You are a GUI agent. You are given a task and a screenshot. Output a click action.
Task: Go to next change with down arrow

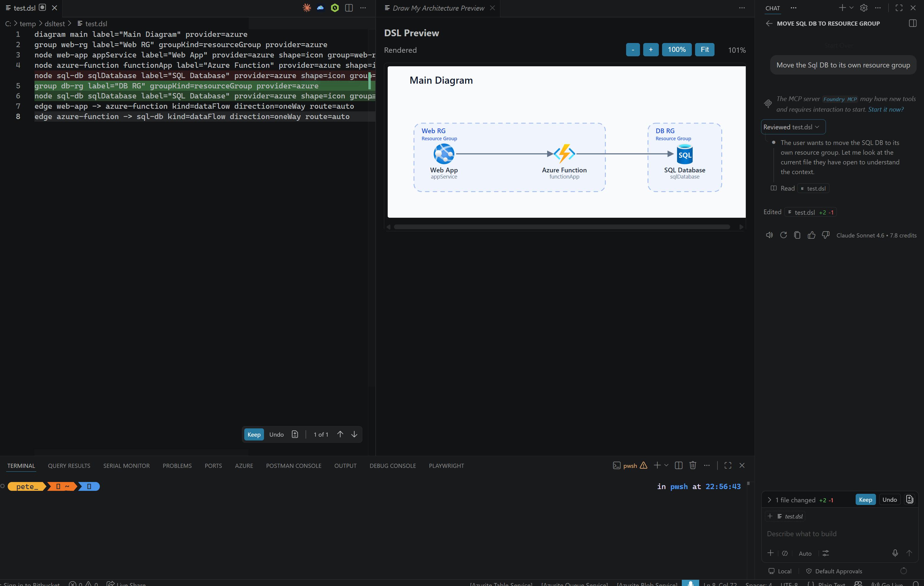[x=354, y=434]
